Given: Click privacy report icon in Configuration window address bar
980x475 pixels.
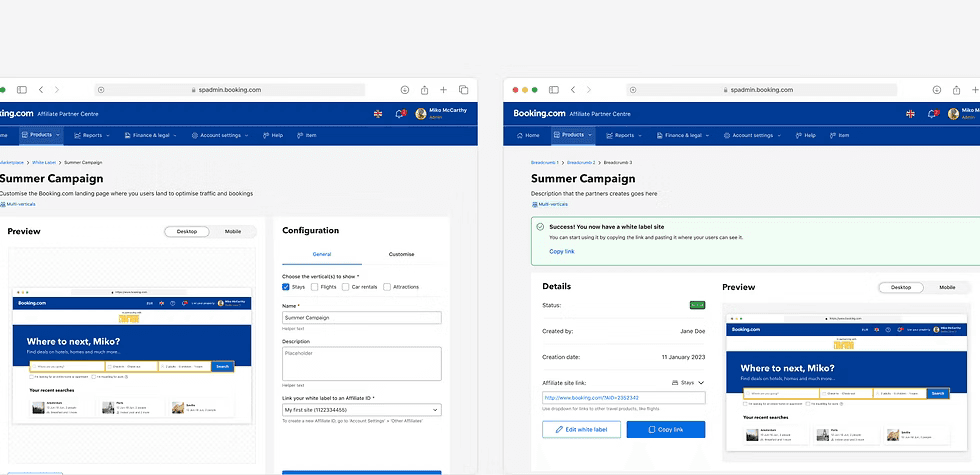Looking at the screenshot, I should (101, 90).
